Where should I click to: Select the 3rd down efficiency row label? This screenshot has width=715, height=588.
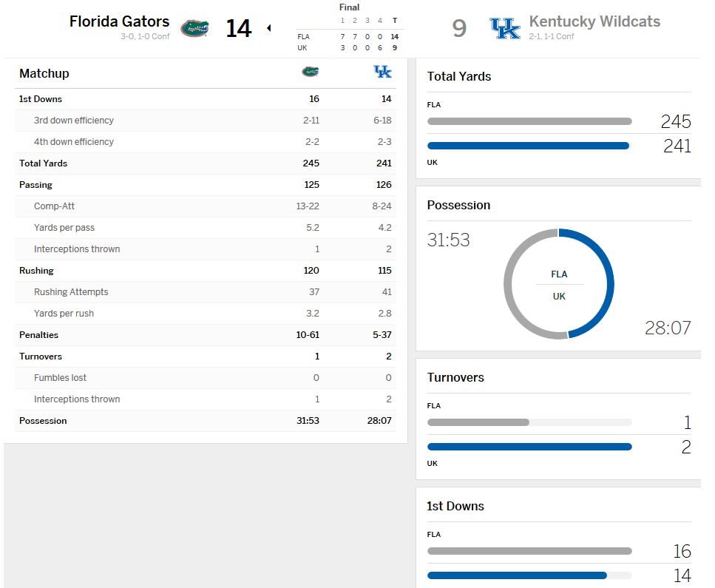(74, 121)
